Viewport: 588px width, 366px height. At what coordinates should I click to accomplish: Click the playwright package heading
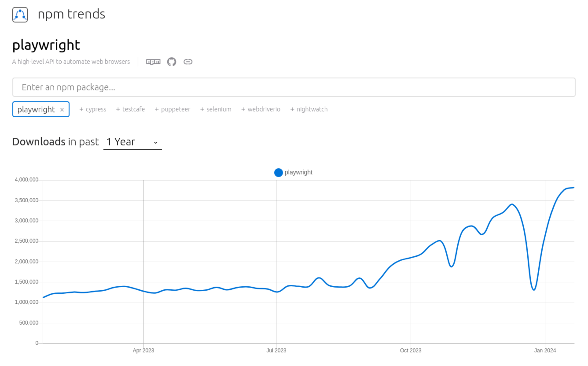pyautogui.click(x=46, y=45)
